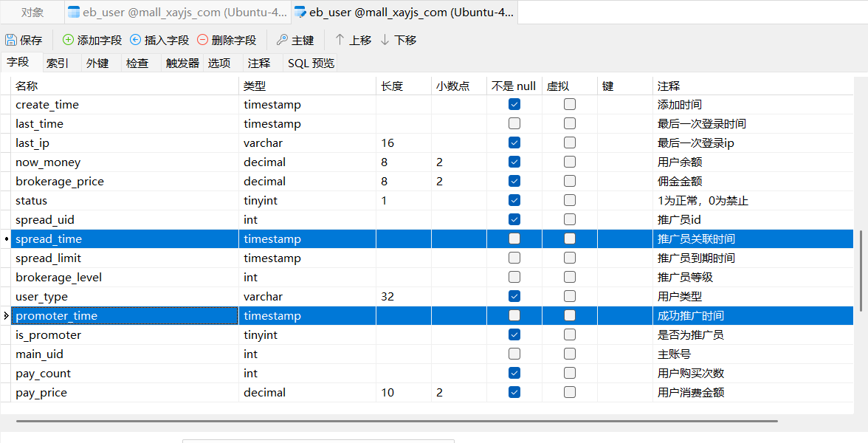Open the 触发器 (Triggers) tab
Image resolution: width=868 pixels, height=443 pixels.
pos(182,63)
